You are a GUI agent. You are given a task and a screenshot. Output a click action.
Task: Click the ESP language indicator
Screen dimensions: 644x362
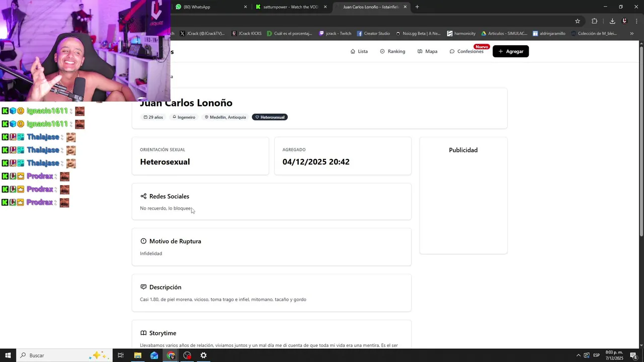[596, 355]
